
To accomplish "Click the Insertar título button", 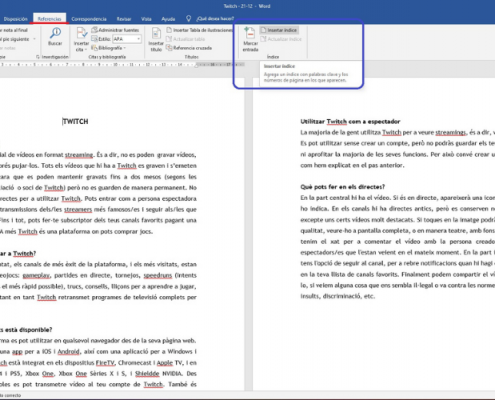I will 156,39.
